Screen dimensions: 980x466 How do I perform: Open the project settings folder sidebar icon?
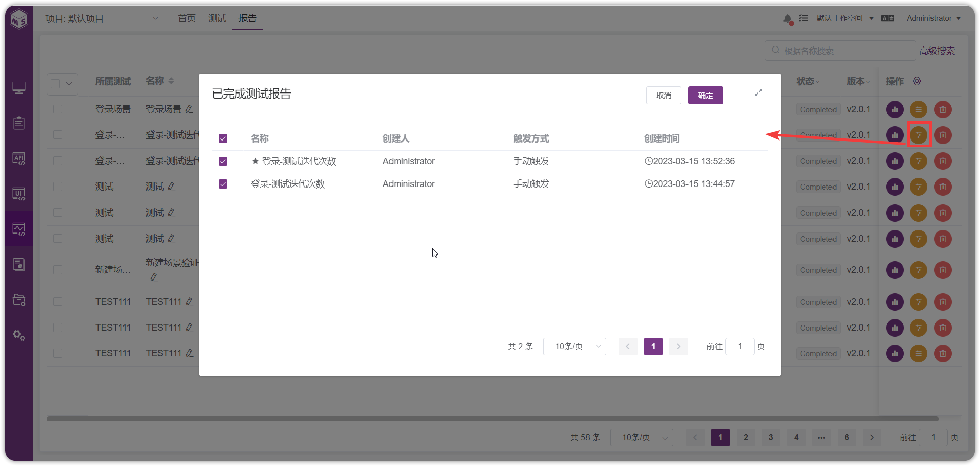[19, 300]
